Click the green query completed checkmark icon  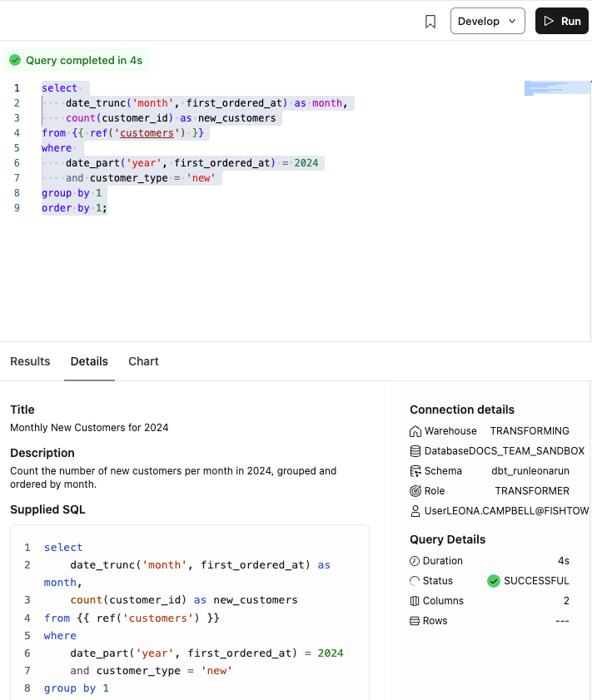[15, 61]
